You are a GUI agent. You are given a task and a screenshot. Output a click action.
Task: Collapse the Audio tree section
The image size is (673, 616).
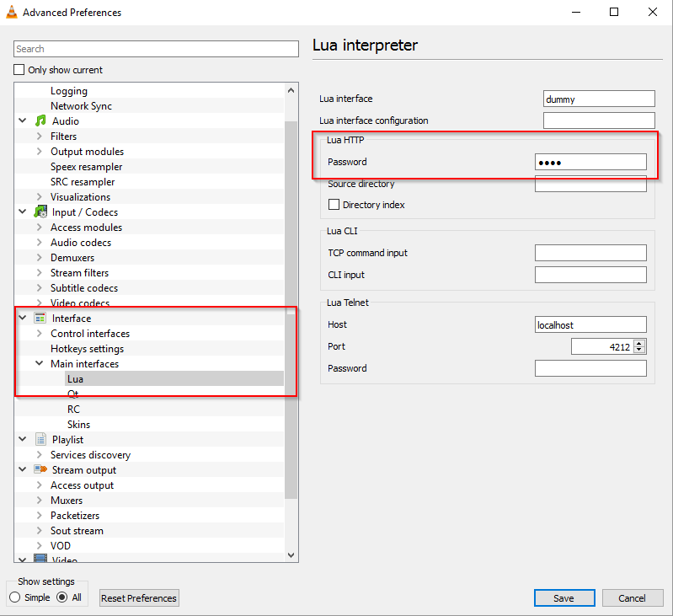23,121
